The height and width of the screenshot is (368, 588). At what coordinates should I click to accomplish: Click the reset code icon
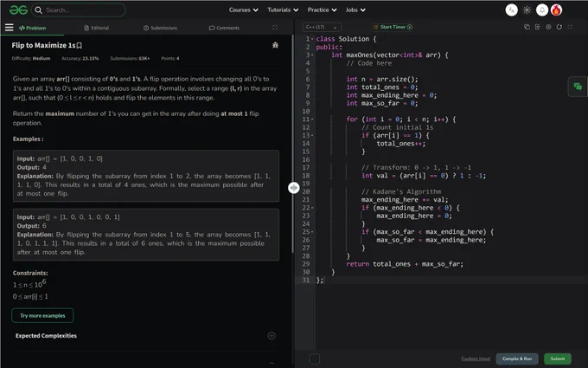pos(559,27)
